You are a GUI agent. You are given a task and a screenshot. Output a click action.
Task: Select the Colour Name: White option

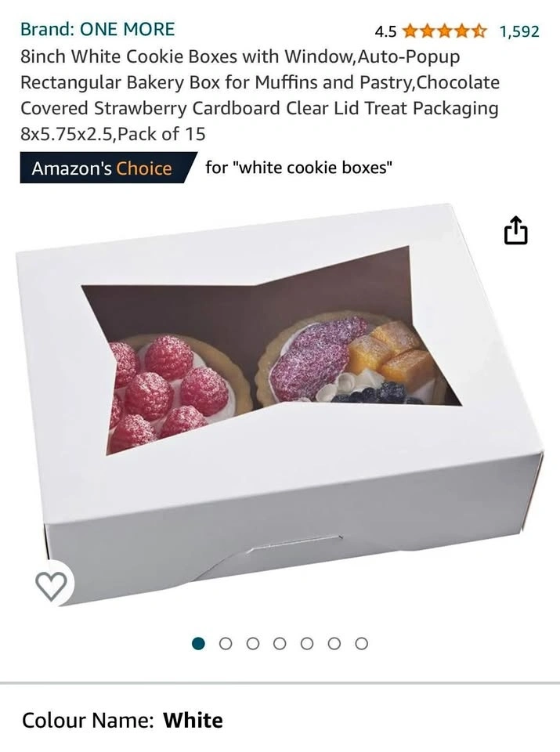(x=122, y=721)
